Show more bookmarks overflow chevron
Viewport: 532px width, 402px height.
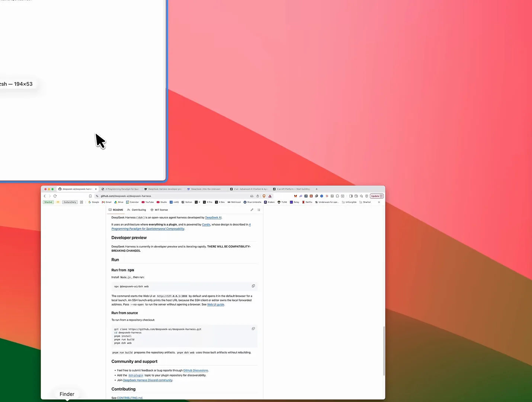click(x=379, y=202)
